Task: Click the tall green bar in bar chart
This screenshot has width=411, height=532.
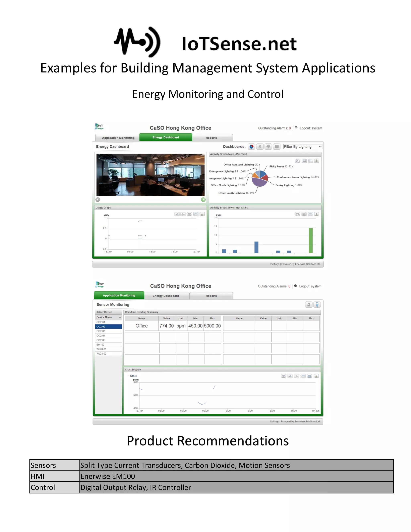Action: click(x=311, y=241)
